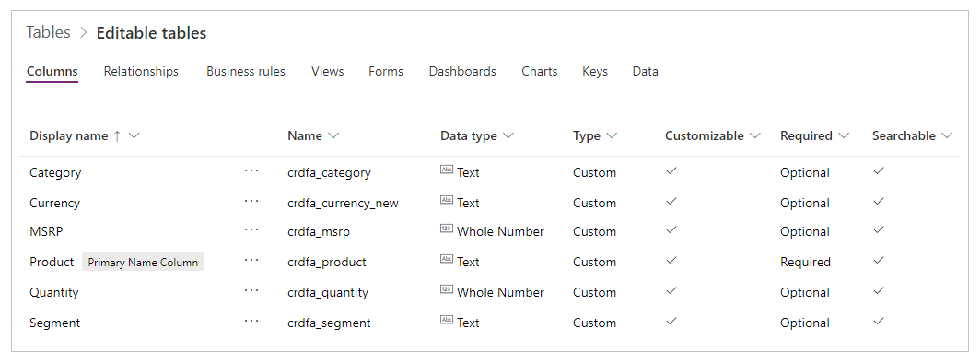Click the Customizable checkmark for Currency

671,202
